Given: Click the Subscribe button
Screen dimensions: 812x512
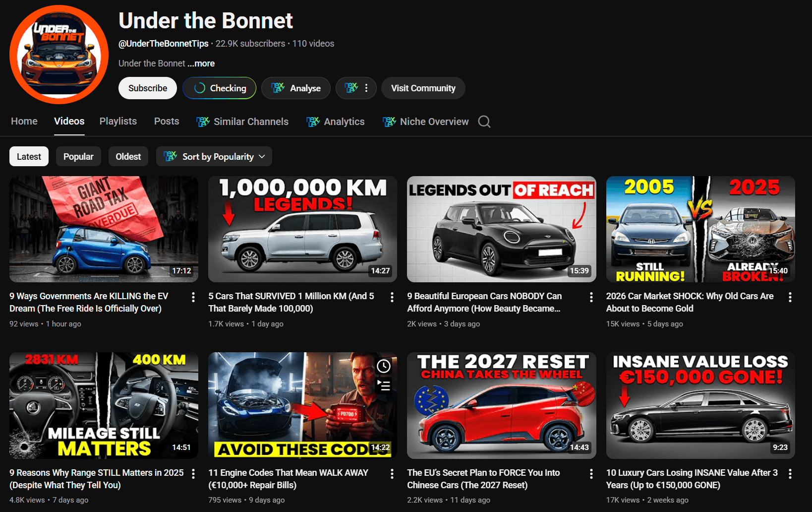Looking at the screenshot, I should [148, 88].
